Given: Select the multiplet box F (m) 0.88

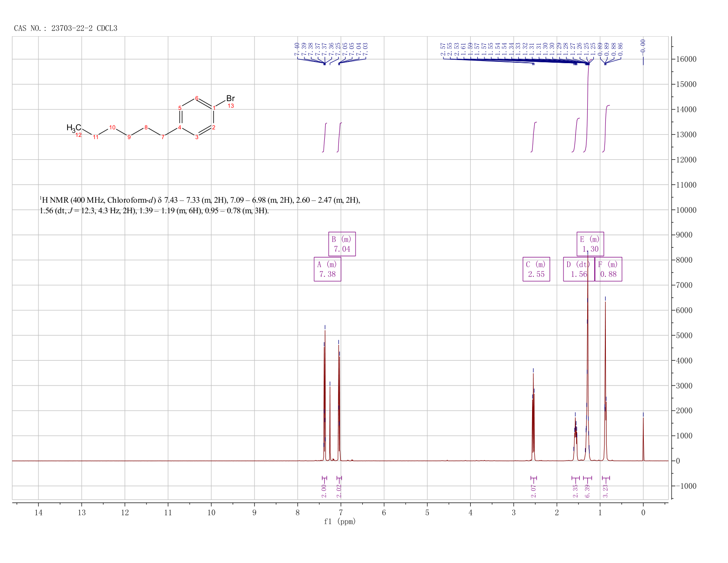Looking at the screenshot, I should [608, 269].
